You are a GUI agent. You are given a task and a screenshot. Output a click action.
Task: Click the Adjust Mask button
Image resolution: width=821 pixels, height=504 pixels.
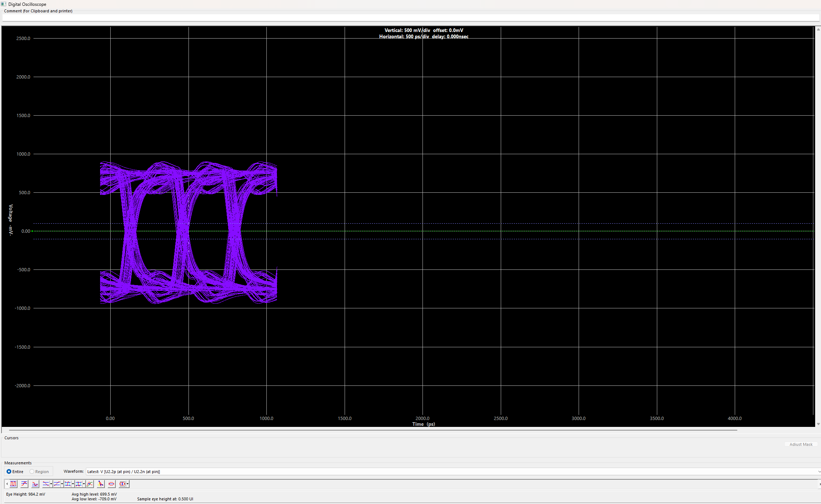coord(801,444)
